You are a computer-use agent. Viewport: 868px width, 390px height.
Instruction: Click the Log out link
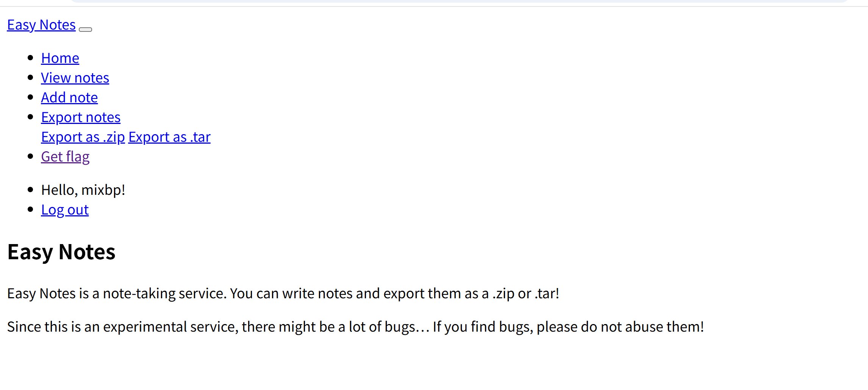tap(65, 210)
